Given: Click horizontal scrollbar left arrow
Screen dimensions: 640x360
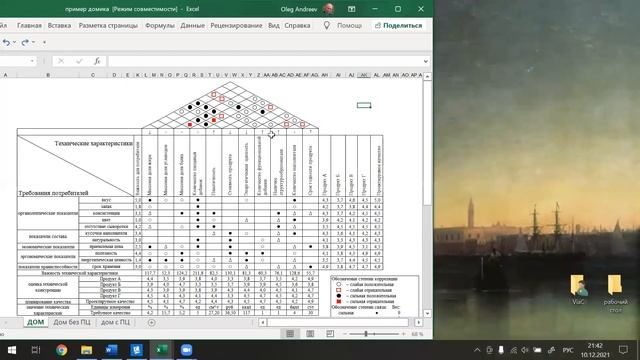Looking at the screenshot, I should [262, 322].
